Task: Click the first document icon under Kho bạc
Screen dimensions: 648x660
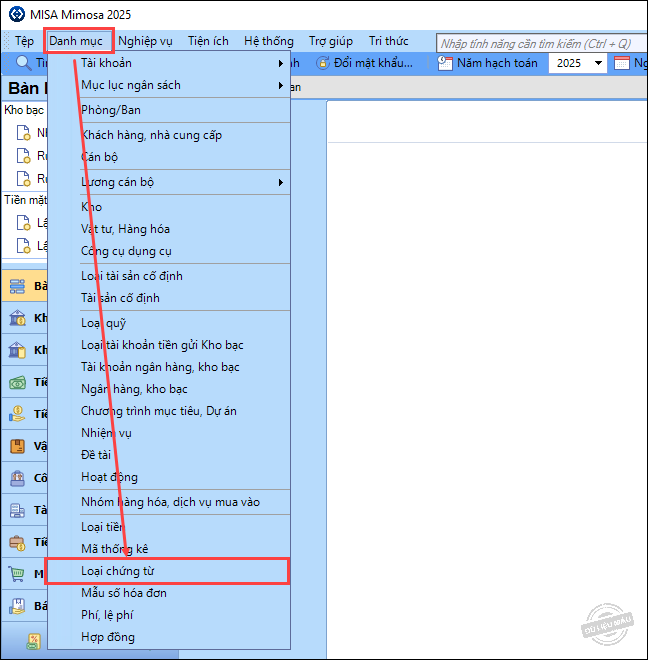Action: tap(23, 133)
